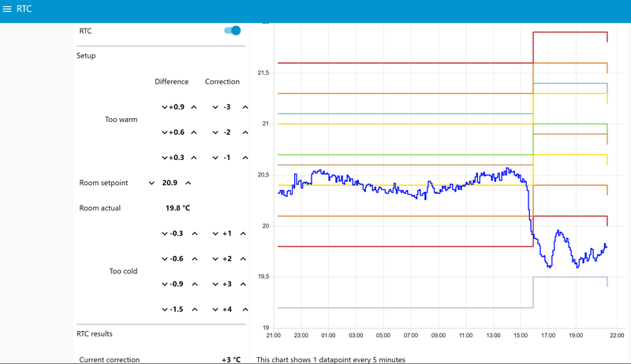The width and height of the screenshot is (631, 364).
Task: Increase the -1 correction value
Action: tap(245, 158)
